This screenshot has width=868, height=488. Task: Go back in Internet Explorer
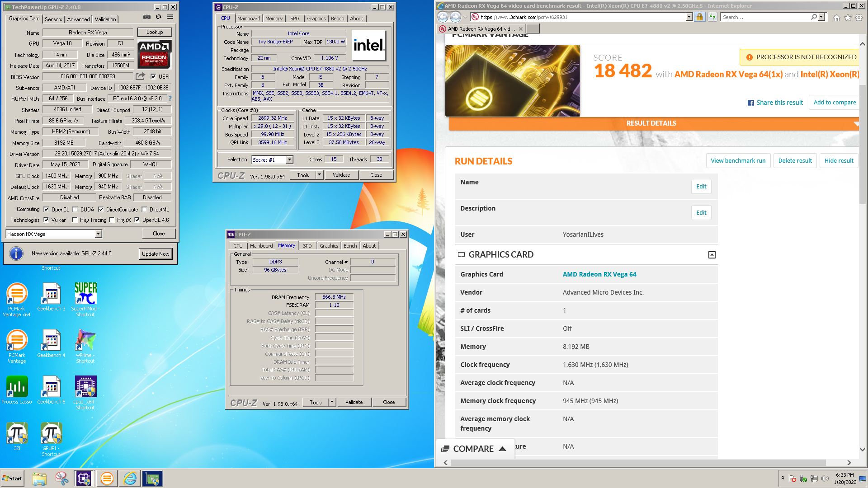[x=443, y=17]
